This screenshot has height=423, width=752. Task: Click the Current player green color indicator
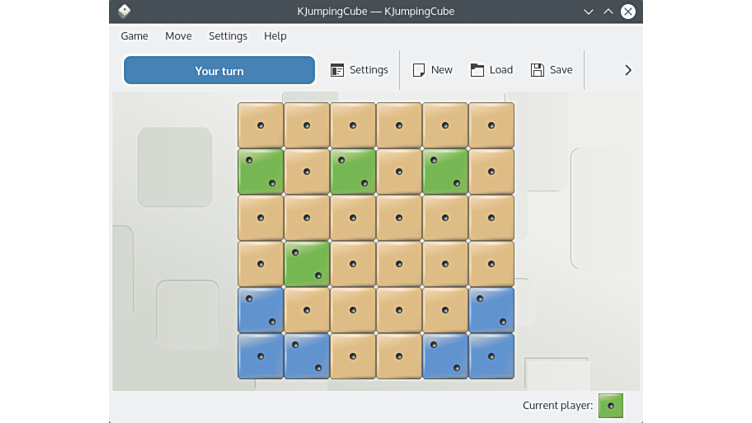click(610, 405)
